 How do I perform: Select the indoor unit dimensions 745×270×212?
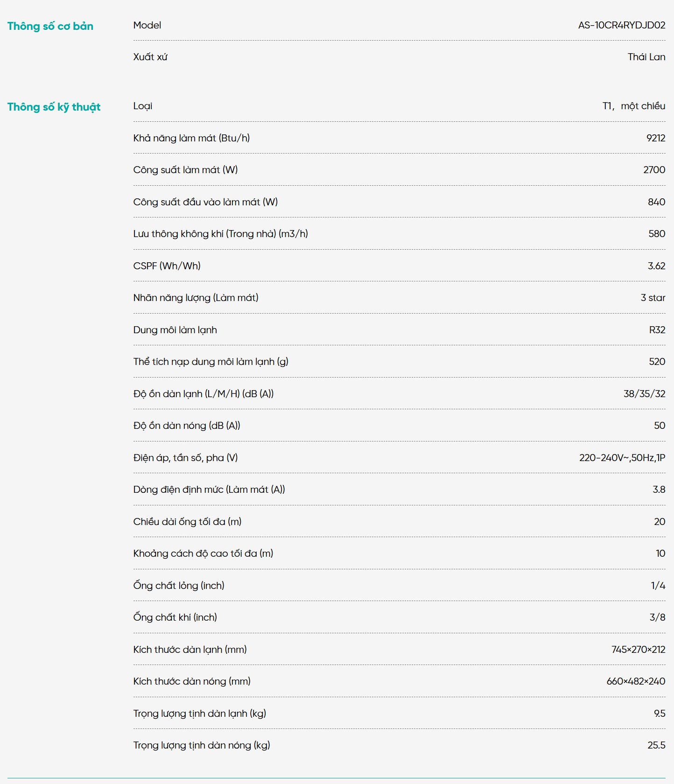tap(638, 650)
